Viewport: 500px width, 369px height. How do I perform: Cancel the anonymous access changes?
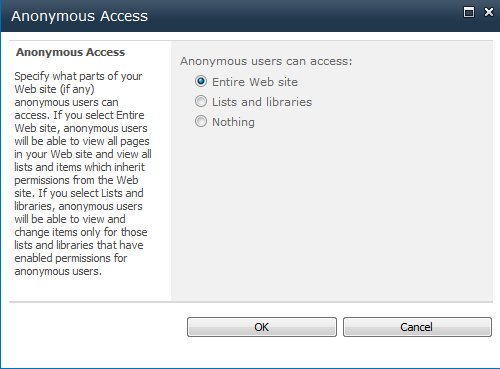(x=417, y=327)
